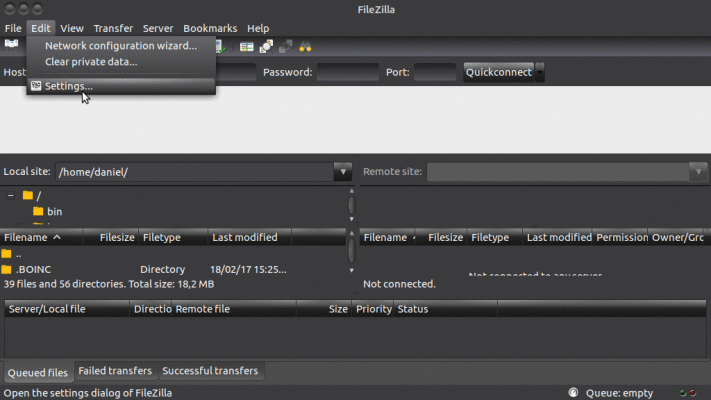Viewport: 711px width, 400px height.
Task: Collapse the root / tree node
Action: click(11, 196)
